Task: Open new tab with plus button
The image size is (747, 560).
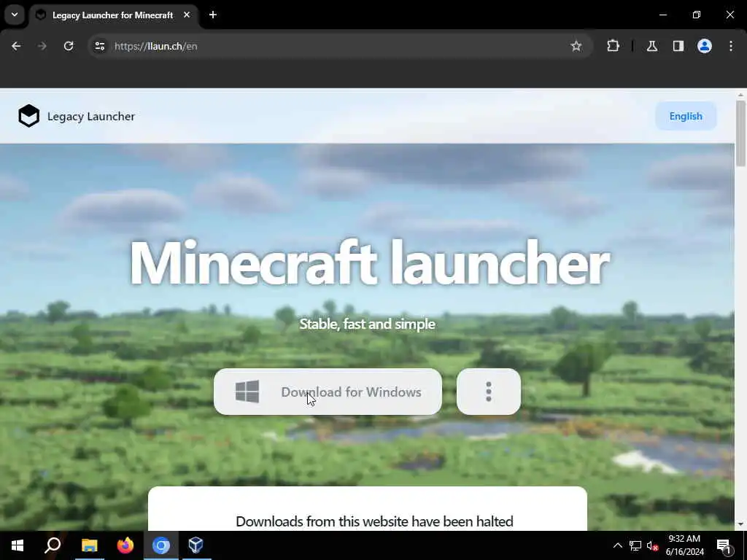Action: tap(213, 15)
